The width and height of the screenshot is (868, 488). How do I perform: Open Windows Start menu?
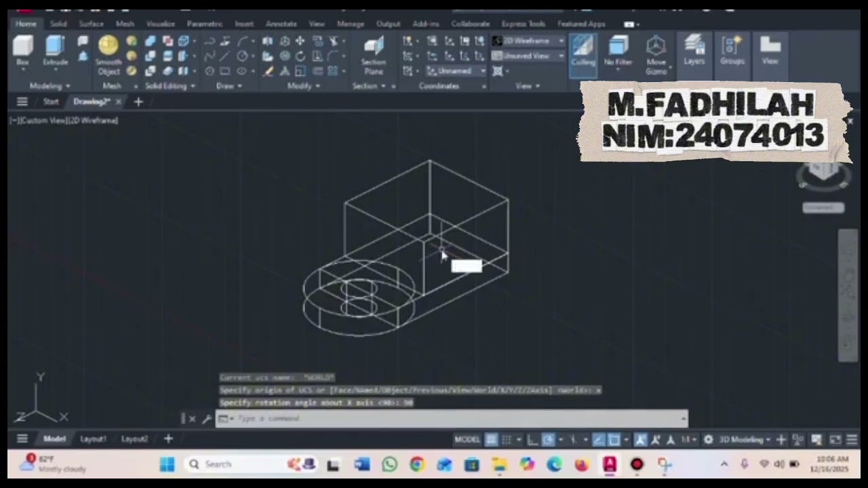(x=167, y=464)
